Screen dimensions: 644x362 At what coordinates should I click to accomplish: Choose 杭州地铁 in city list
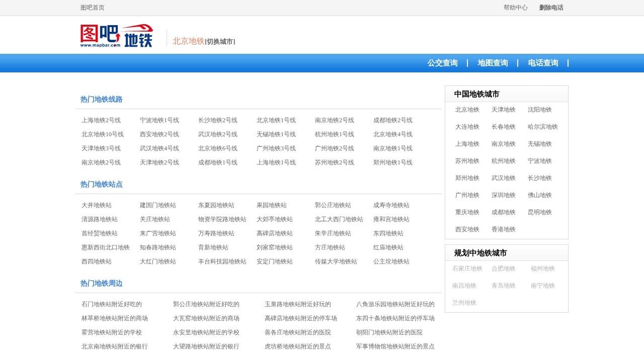[x=504, y=161]
